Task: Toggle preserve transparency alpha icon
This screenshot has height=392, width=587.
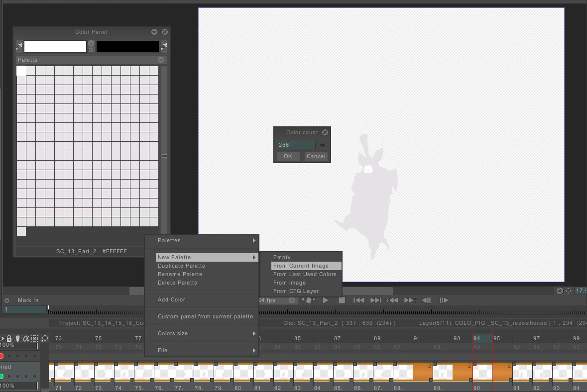Action: tap(26, 338)
